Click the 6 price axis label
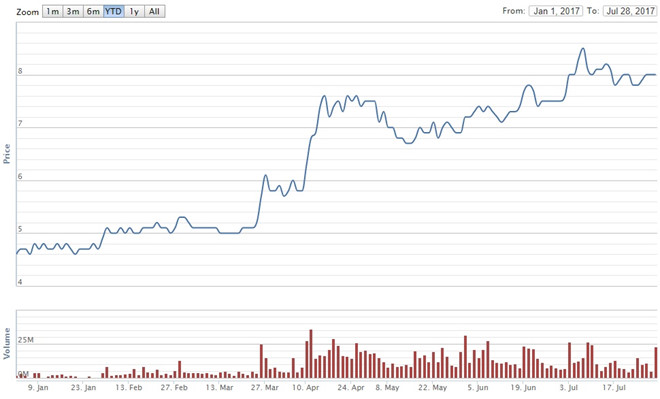The image size is (660, 399). (20, 177)
